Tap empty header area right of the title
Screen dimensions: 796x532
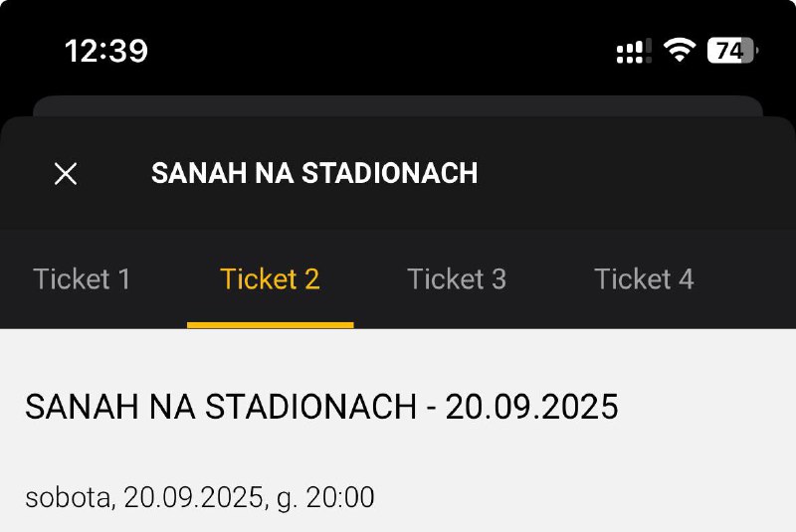pyautogui.click(x=635, y=173)
